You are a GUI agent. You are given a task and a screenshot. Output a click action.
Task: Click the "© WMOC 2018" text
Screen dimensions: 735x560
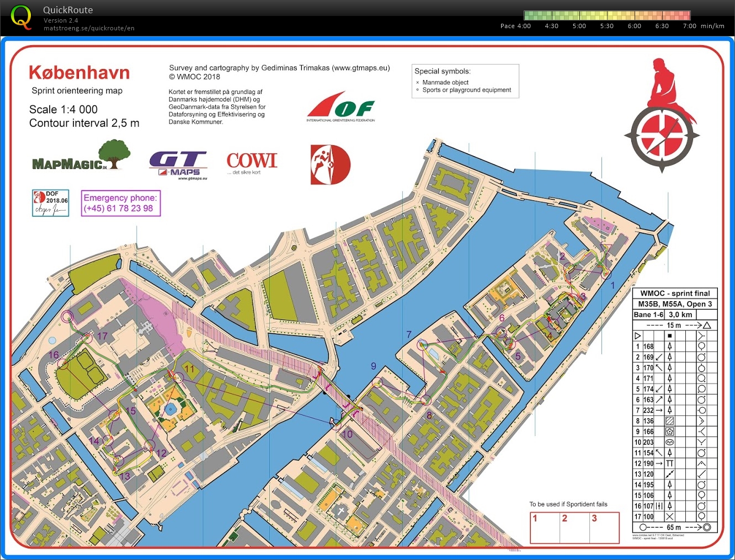(x=194, y=77)
